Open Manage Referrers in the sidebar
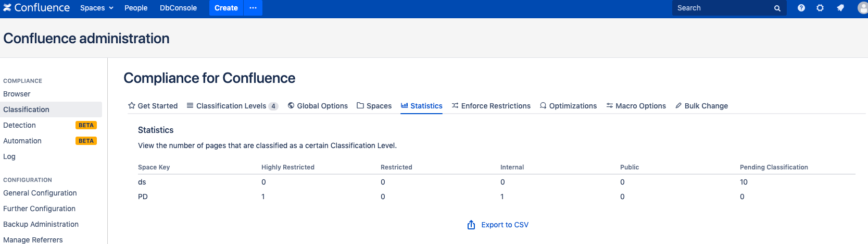This screenshot has height=244, width=868. pos(33,239)
